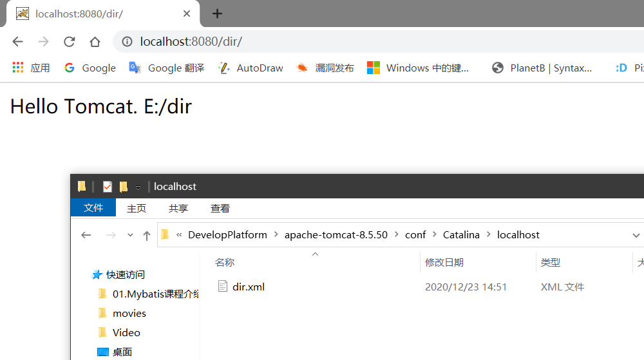View site information icon in address bar

pyautogui.click(x=128, y=41)
